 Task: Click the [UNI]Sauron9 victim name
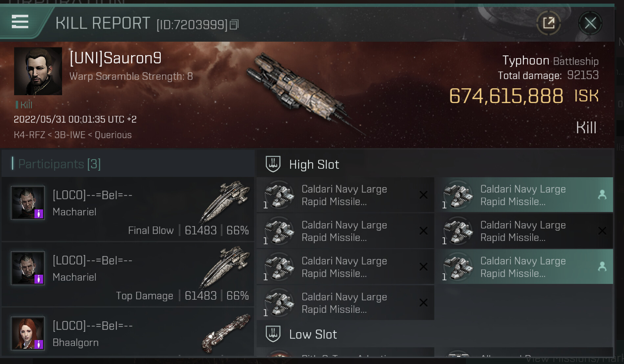coord(115,58)
